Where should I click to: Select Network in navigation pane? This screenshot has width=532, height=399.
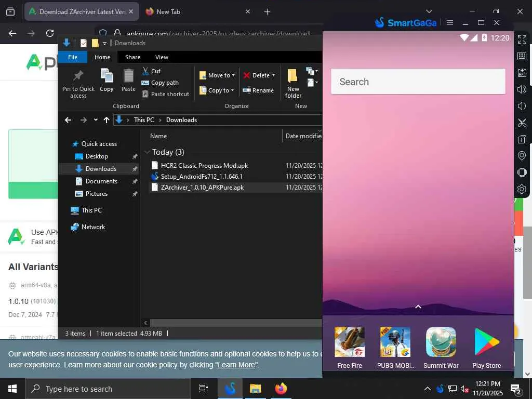pos(93,227)
